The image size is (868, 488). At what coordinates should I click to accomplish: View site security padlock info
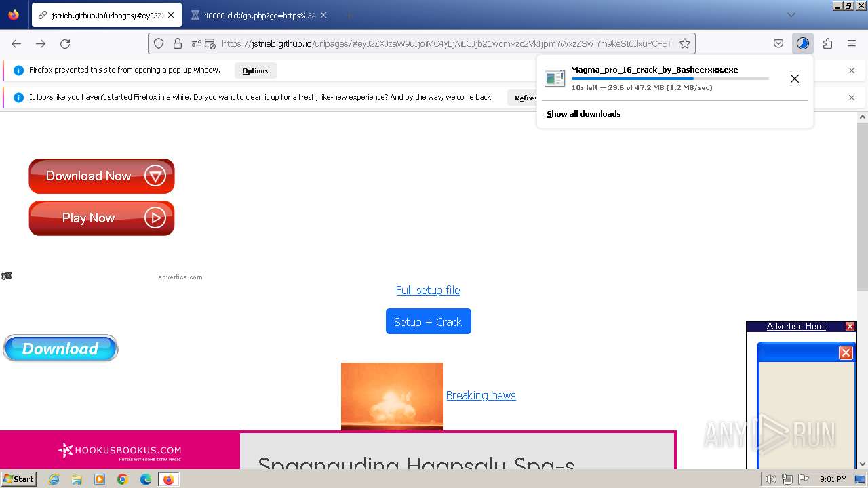click(178, 43)
